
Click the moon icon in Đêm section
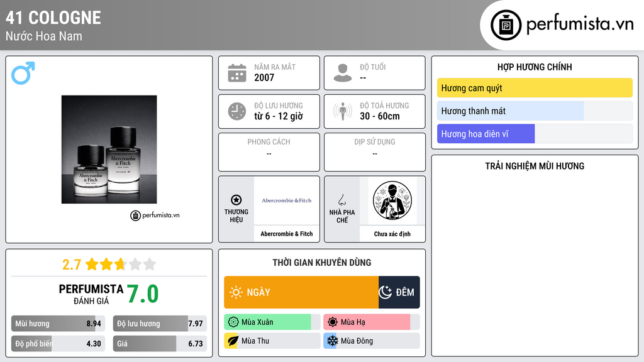(x=386, y=292)
